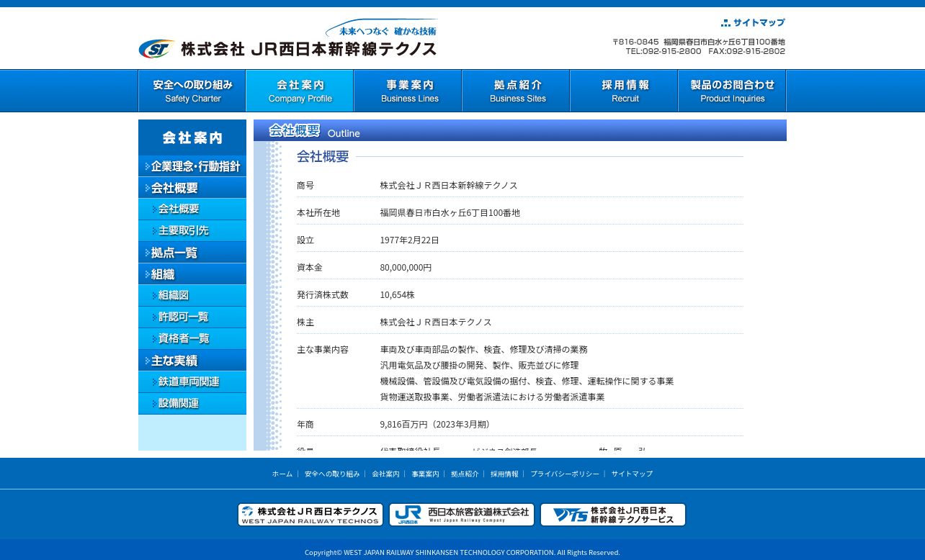Open the 安全への取り組み Safety Charter menu
Image resolution: width=925 pixels, height=560 pixels.
(x=192, y=91)
